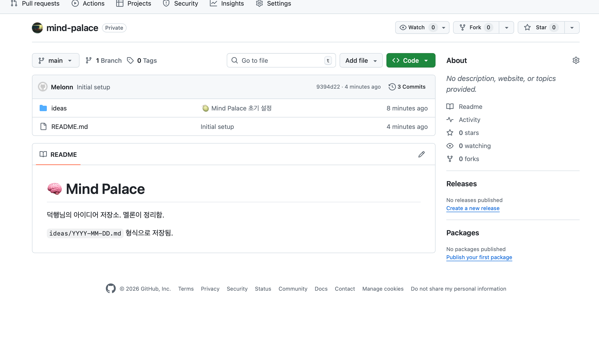Toggle Watch on this repository

pyautogui.click(x=413, y=27)
